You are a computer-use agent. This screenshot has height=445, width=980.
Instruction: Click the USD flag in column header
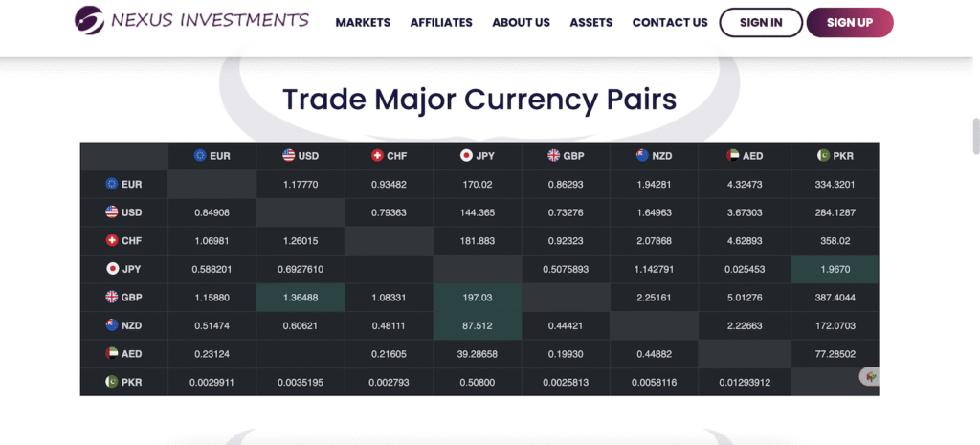289,155
